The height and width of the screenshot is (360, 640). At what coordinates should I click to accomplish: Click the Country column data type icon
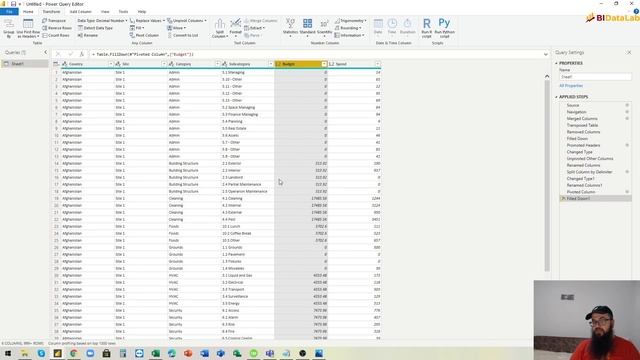(x=65, y=64)
